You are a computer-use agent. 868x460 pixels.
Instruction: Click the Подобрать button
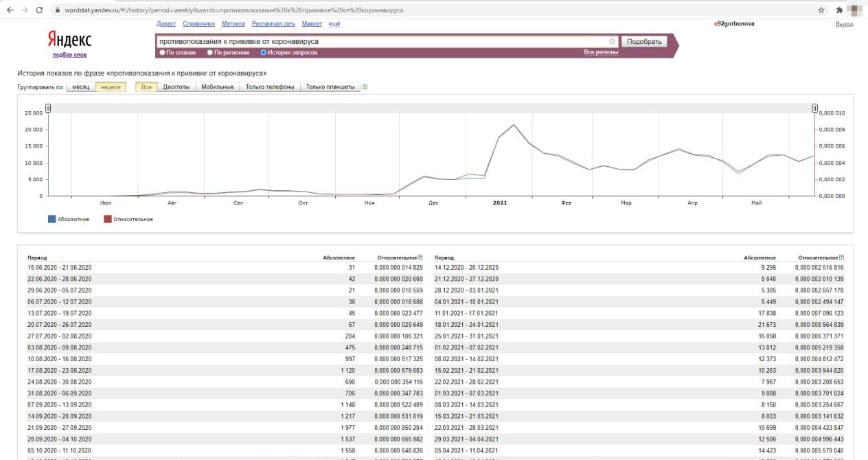644,41
